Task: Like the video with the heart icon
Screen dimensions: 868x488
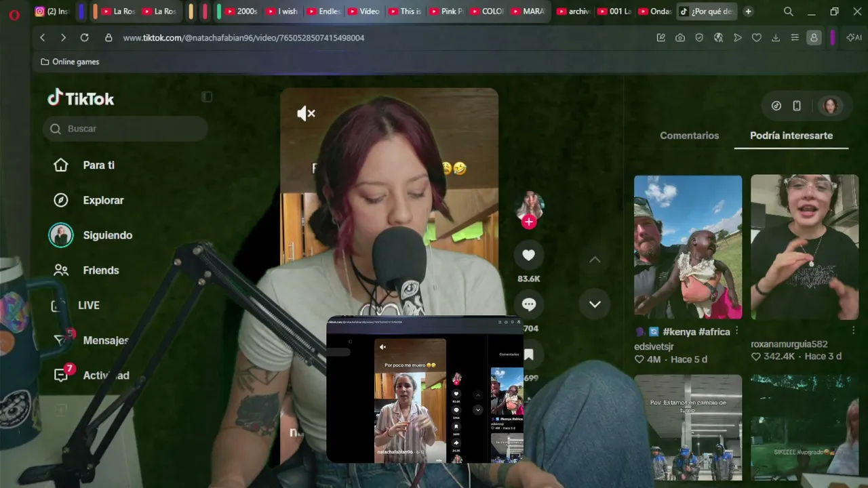Action: point(529,255)
